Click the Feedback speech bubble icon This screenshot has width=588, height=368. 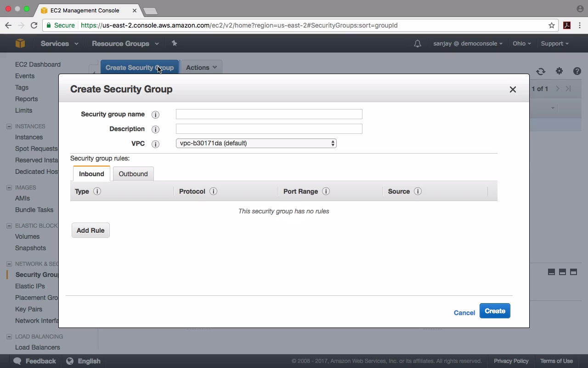[17, 361]
